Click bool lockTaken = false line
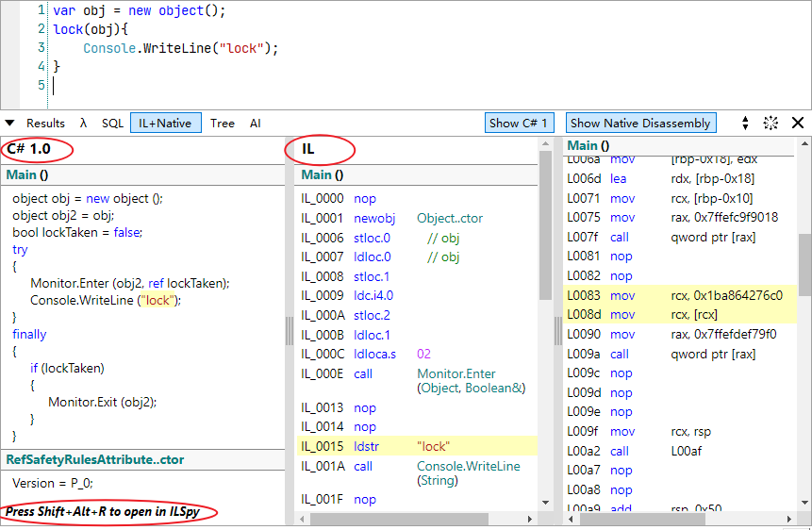The width and height of the screenshot is (812, 530). pyautogui.click(x=77, y=233)
